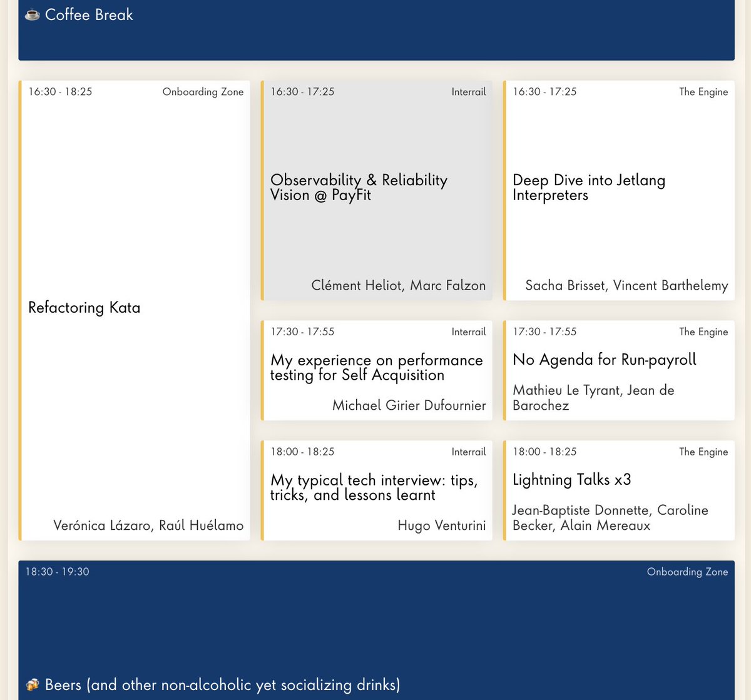Click the 17:30 - 17:55 time on performance testing card
Screen dimensions: 751x700
point(302,332)
